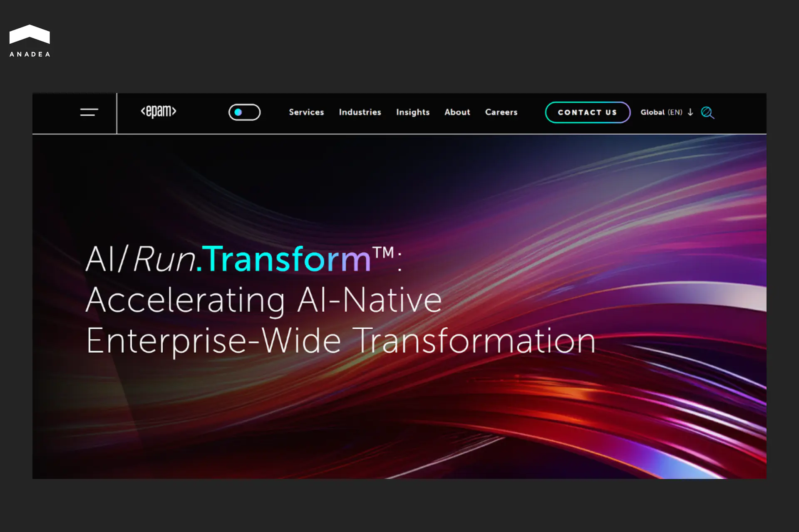The height and width of the screenshot is (532, 799).
Task: Click the Accelerating AI-Native headline line
Action: (263, 300)
